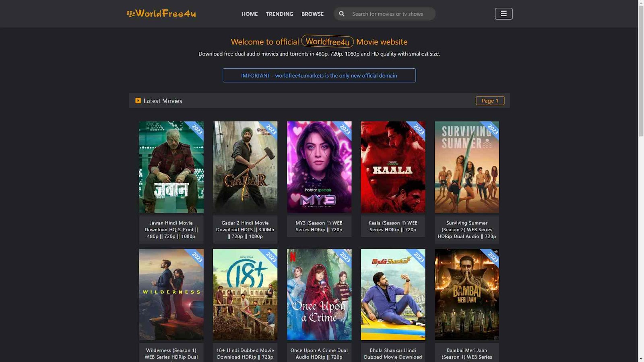Open the hamburger menu
Viewport: 644px width, 362px height.
pos(504,14)
